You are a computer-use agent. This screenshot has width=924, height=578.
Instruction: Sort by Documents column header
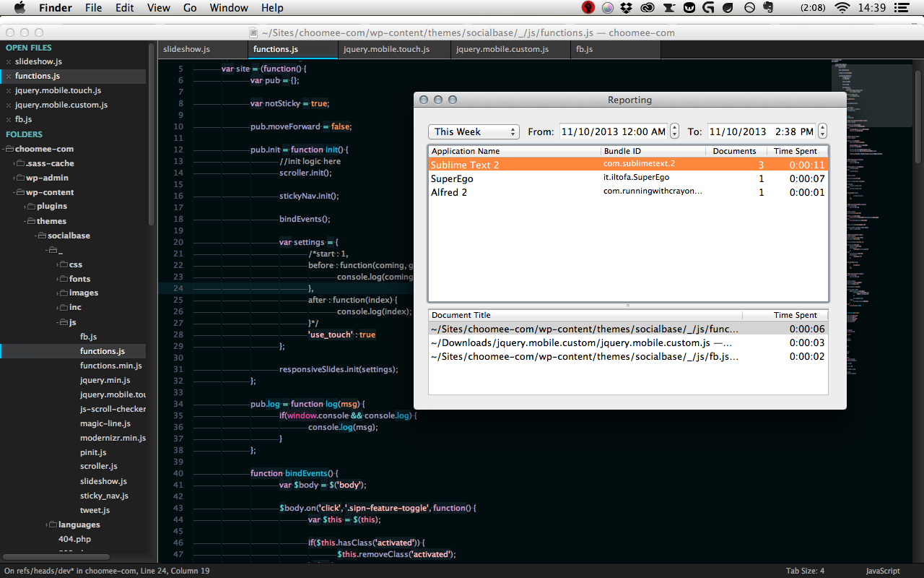click(x=736, y=151)
